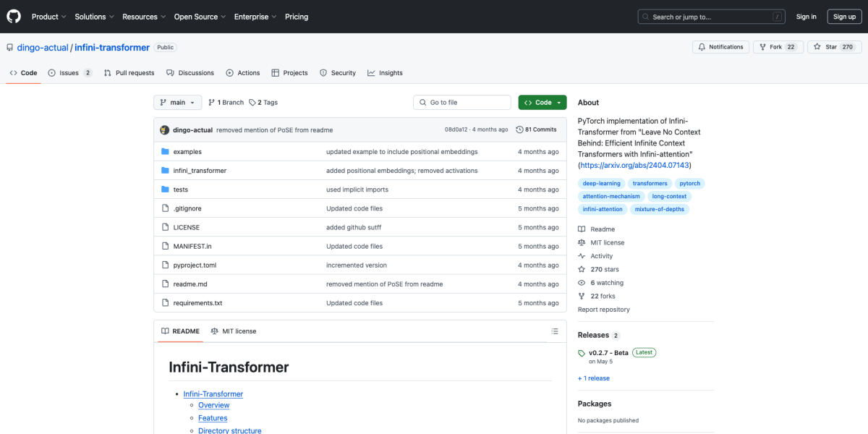Open the .gitignore file
Image resolution: width=868 pixels, height=434 pixels.
[187, 208]
